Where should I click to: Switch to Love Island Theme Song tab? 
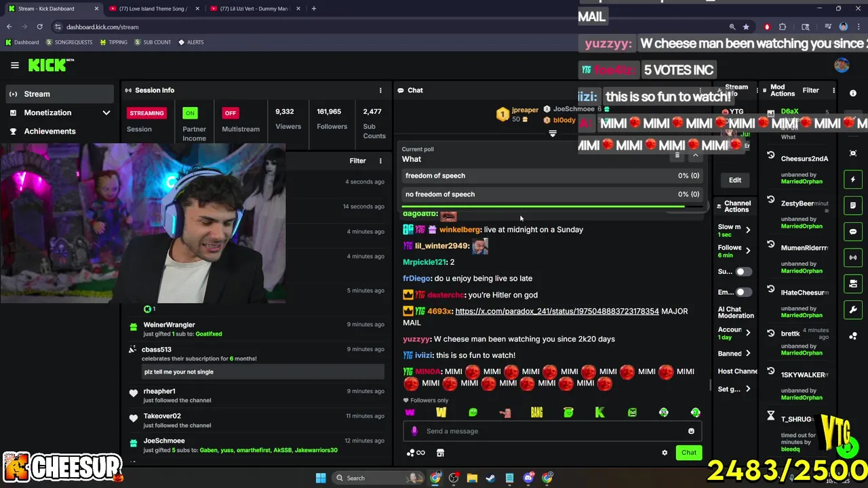155,9
